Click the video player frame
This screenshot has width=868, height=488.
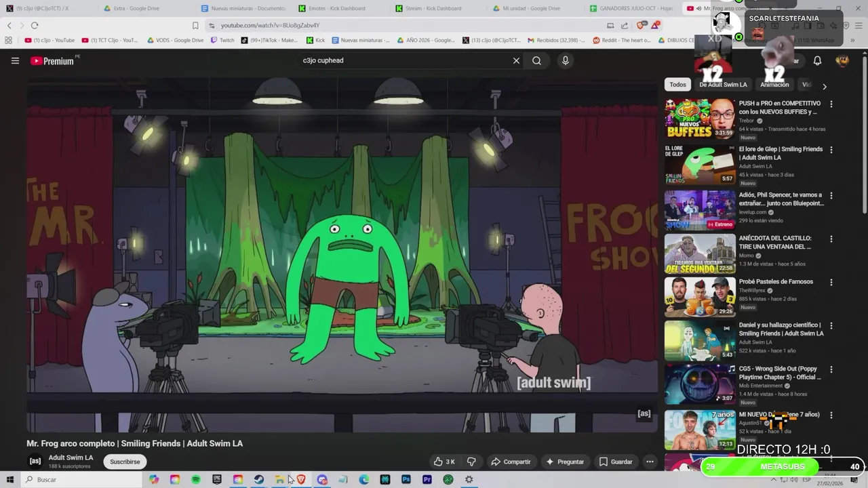[x=342, y=253]
